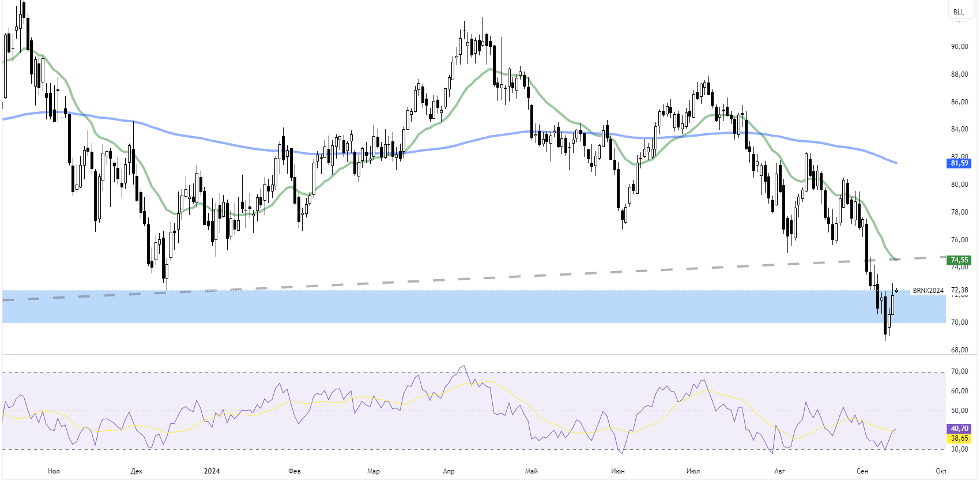Viewport: 980px width, 481px height.
Task: Select the blue 81,59 price tag
Action: [959, 163]
